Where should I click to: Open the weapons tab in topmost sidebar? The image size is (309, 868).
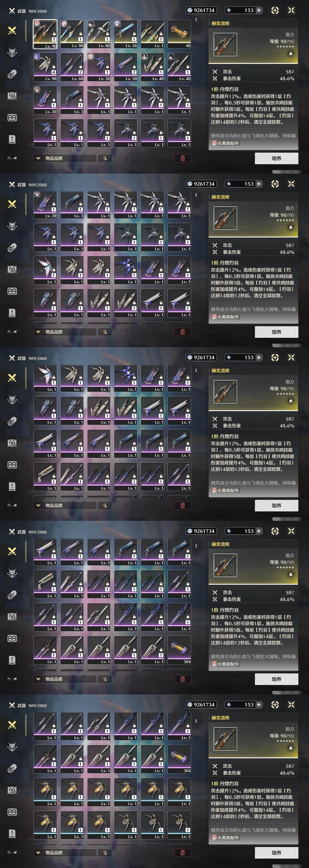point(12,31)
